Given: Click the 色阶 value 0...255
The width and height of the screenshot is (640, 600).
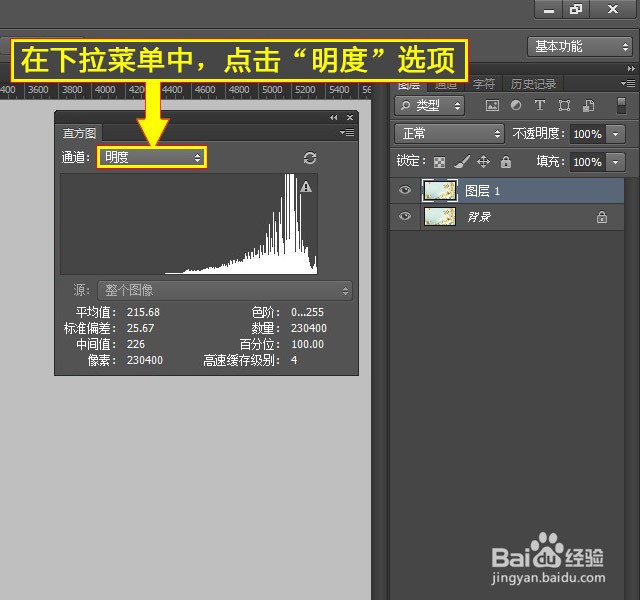Looking at the screenshot, I should pyautogui.click(x=307, y=312).
